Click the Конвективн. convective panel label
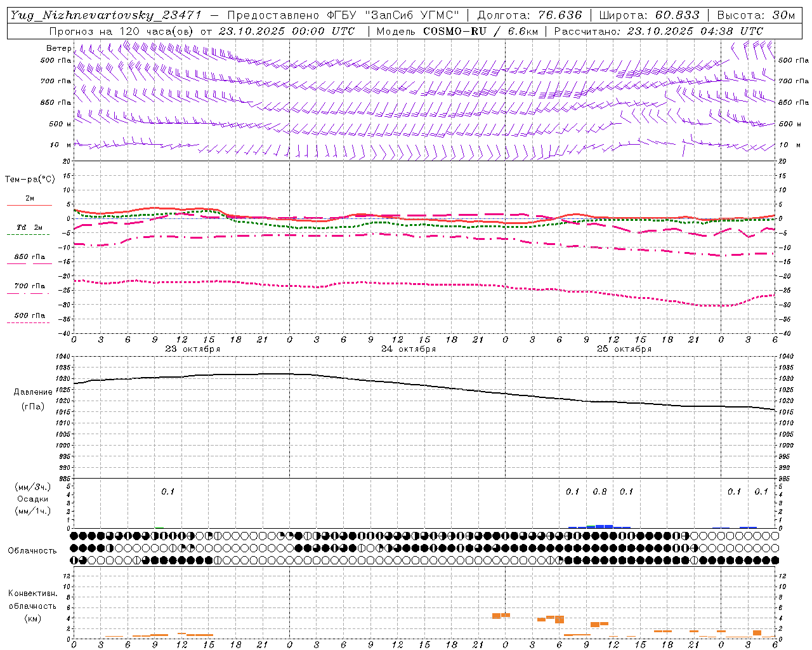This screenshot has height=650, width=812. coord(32,594)
